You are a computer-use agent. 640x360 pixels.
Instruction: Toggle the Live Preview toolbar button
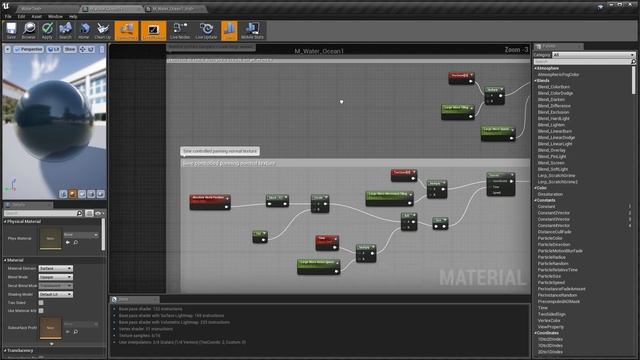tap(154, 31)
